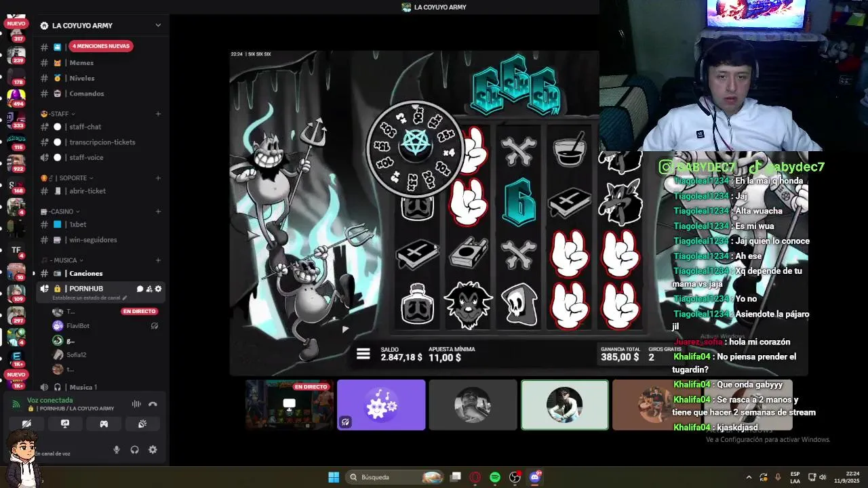Open the Discord taskbar icon
The image size is (868, 488).
pyautogui.click(x=535, y=477)
